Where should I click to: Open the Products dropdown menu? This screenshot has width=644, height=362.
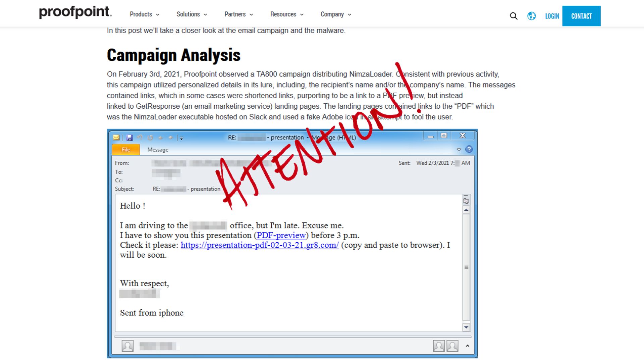pyautogui.click(x=145, y=14)
